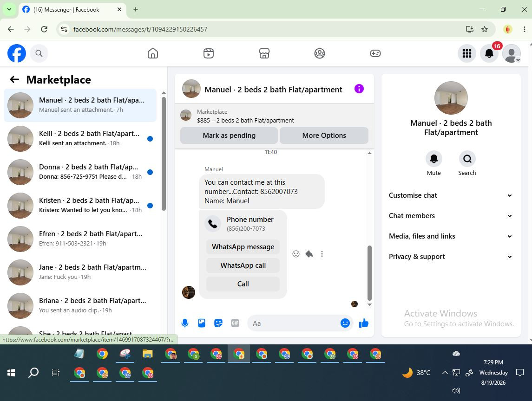Open Windows notification center
The width and height of the screenshot is (532, 401).
(519, 373)
